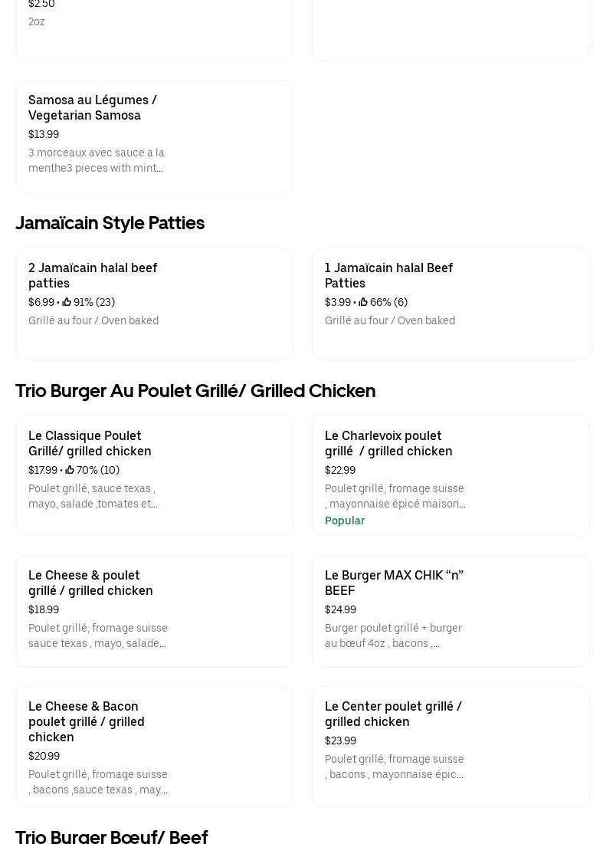Click thumbs-up icon on Le Classique Poulet Grillé

tap(70, 471)
